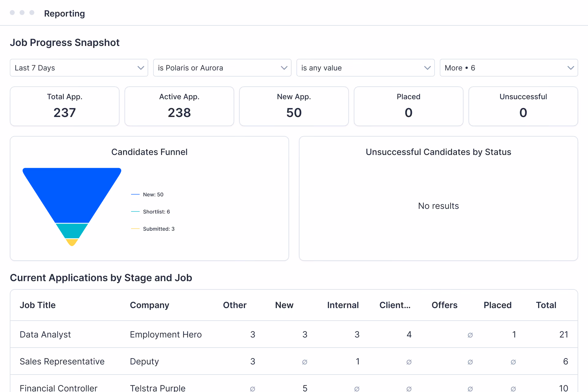588x392 pixels.
Task: Click Financial Controller's Total value 10
Action: tap(563, 388)
